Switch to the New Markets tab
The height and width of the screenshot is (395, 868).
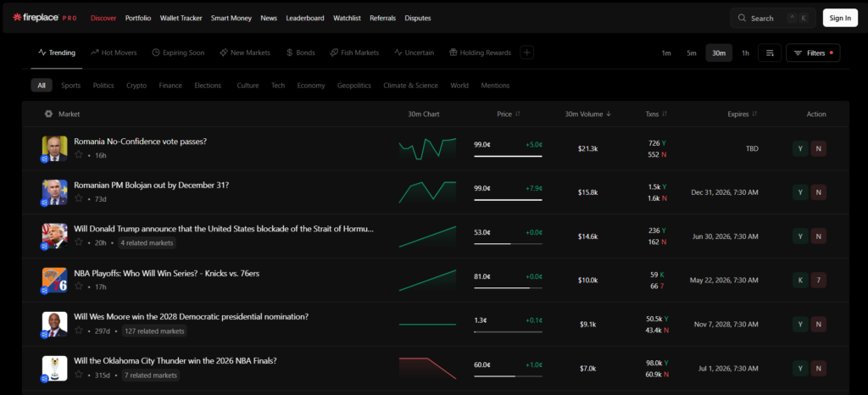tap(245, 53)
